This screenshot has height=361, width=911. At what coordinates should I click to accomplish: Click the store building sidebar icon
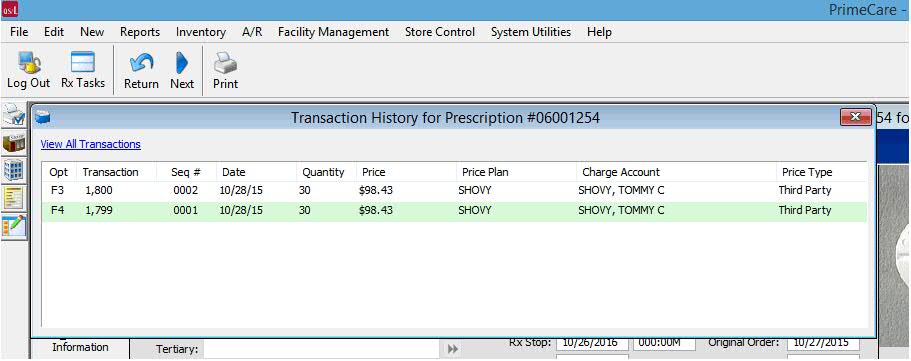[14, 142]
